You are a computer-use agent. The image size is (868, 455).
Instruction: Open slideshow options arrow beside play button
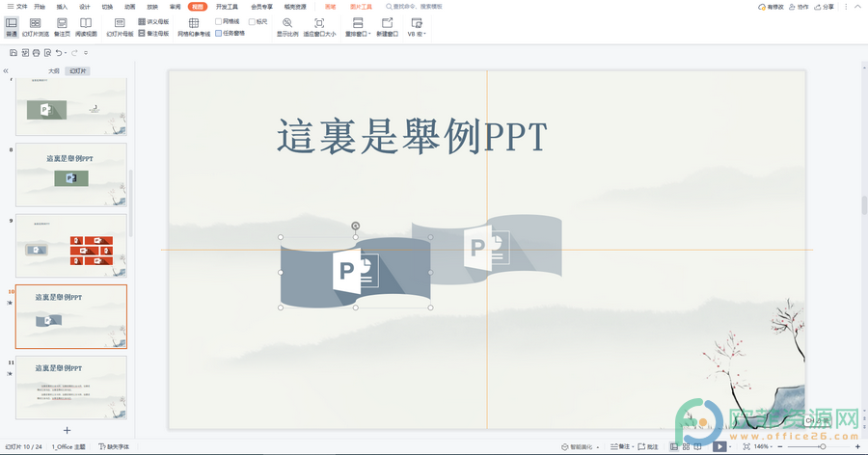(x=731, y=446)
